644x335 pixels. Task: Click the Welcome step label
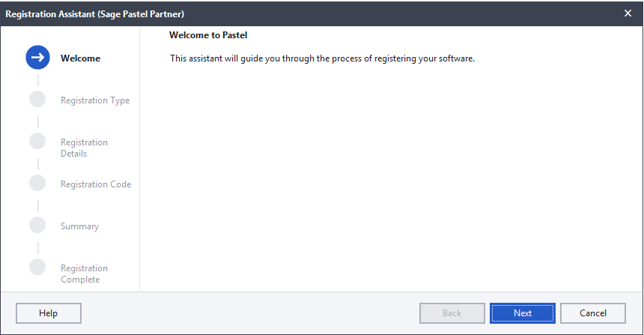point(81,58)
